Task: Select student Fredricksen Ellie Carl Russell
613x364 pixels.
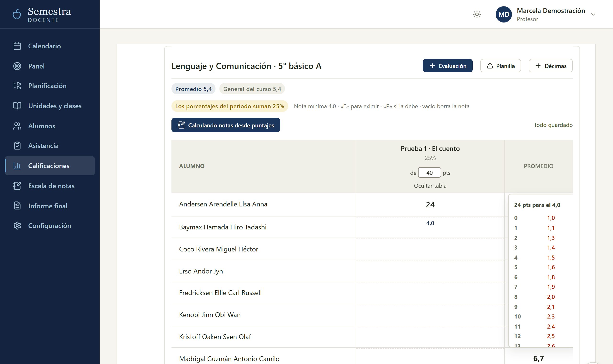Action: tap(220, 293)
